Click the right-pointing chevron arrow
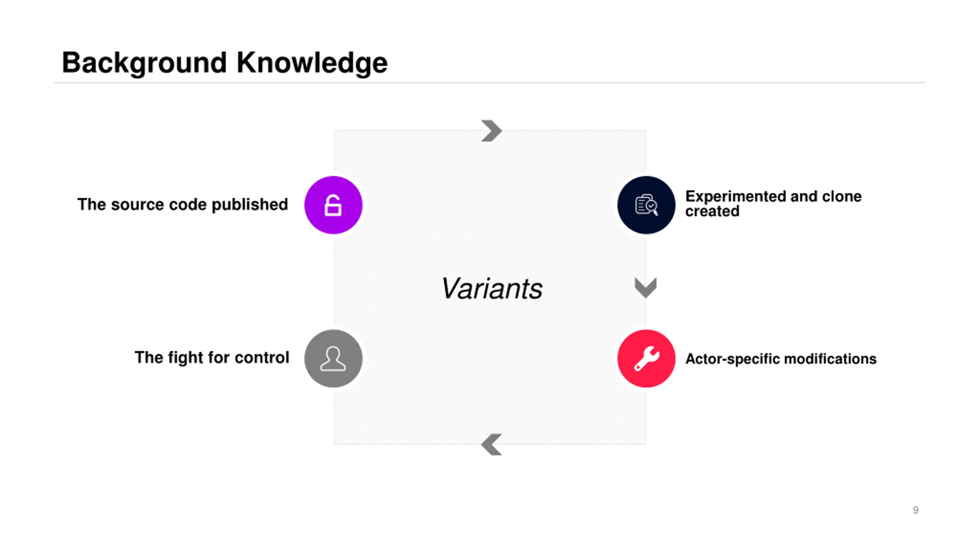980x551 pixels. [x=492, y=131]
